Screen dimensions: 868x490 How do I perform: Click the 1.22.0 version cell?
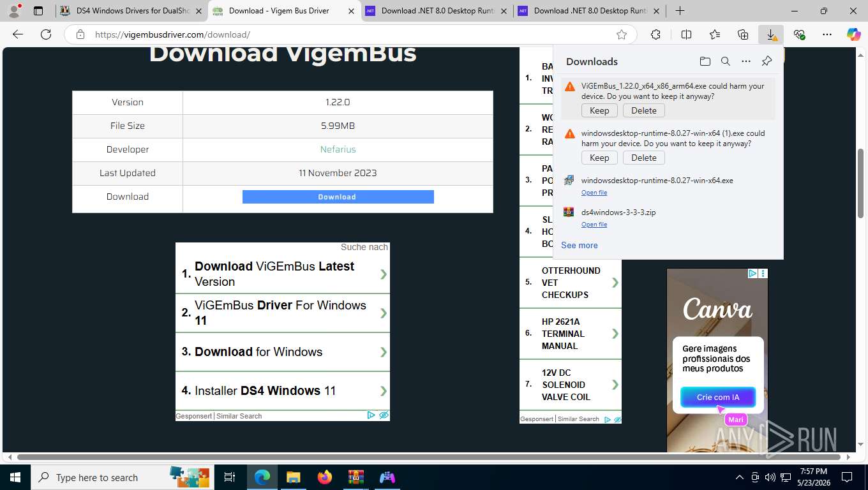pyautogui.click(x=338, y=102)
